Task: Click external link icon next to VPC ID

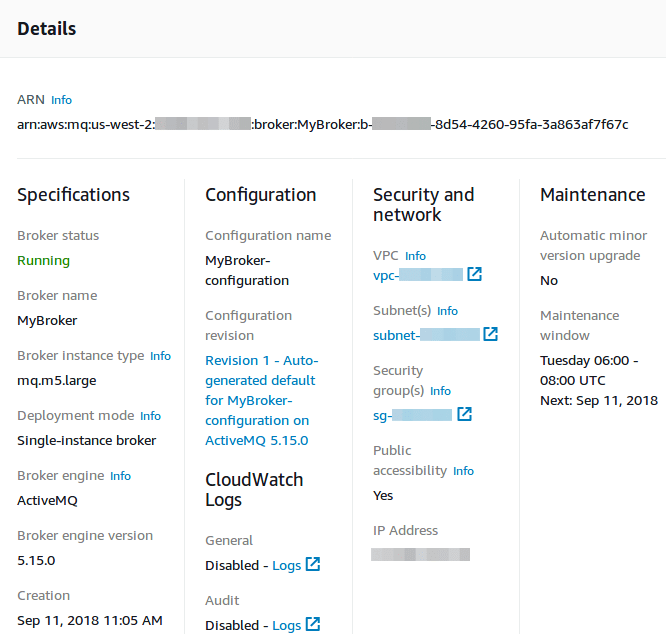Action: [x=475, y=275]
